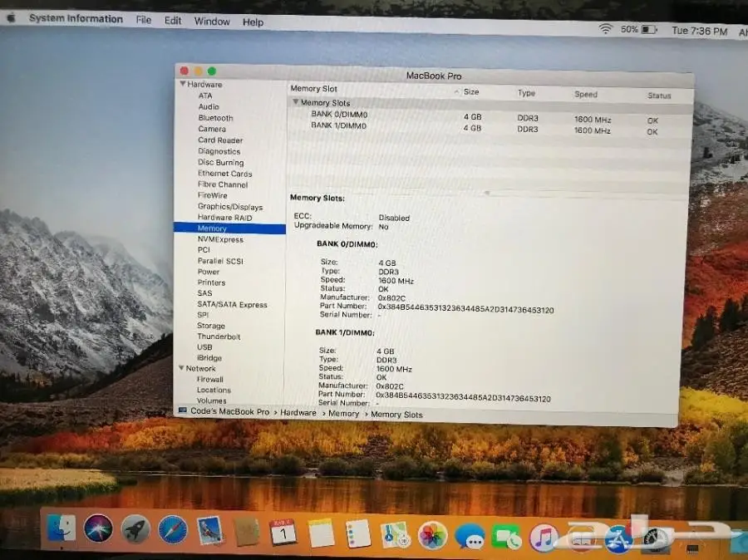Select NVMExpress in the sidebar
The width and height of the screenshot is (748, 560).
(220, 239)
